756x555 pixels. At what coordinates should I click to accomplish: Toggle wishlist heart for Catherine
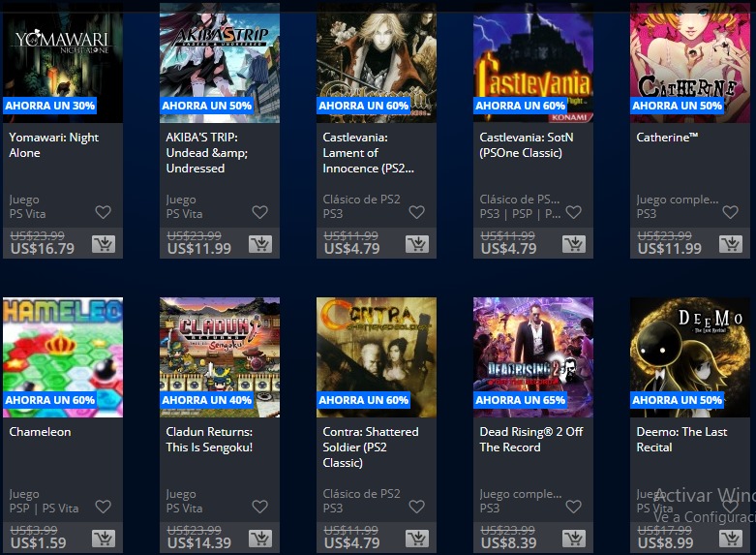730,212
